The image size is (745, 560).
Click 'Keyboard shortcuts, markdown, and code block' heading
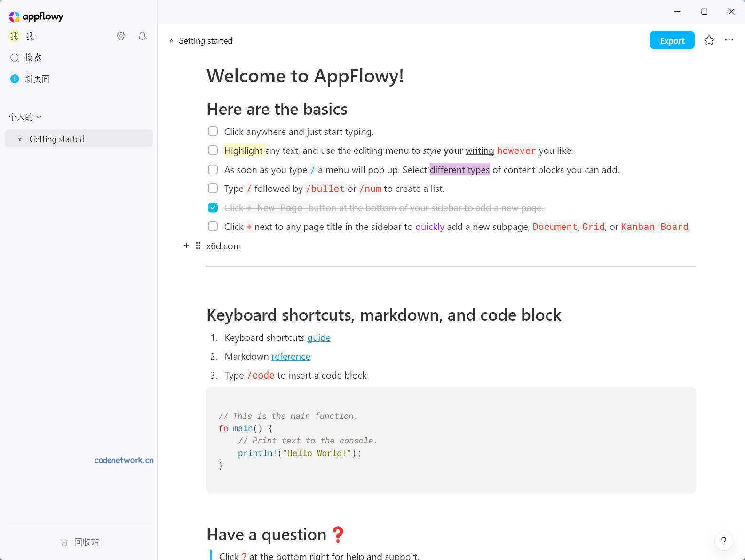pos(384,315)
